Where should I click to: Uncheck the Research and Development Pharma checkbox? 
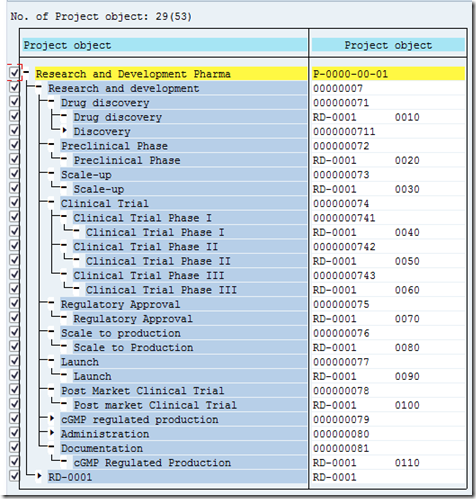(x=14, y=73)
